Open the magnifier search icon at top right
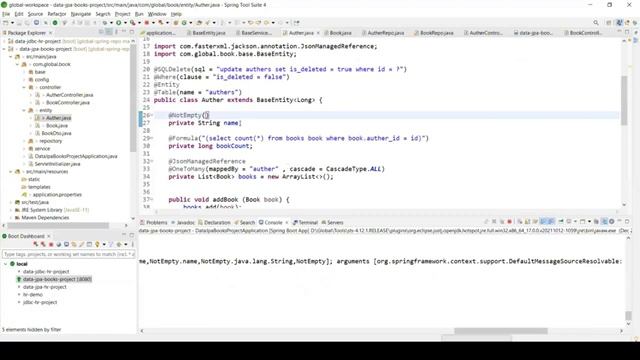Viewport: 640px width, 360px height. (596, 23)
